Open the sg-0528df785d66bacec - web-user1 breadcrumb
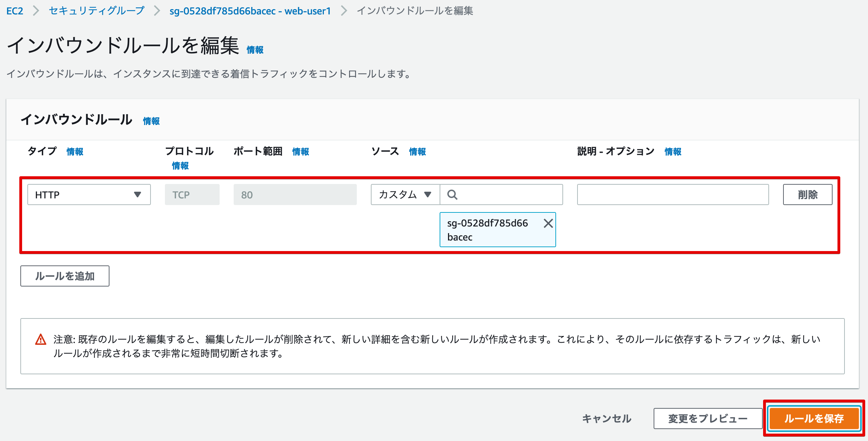 [x=250, y=11]
